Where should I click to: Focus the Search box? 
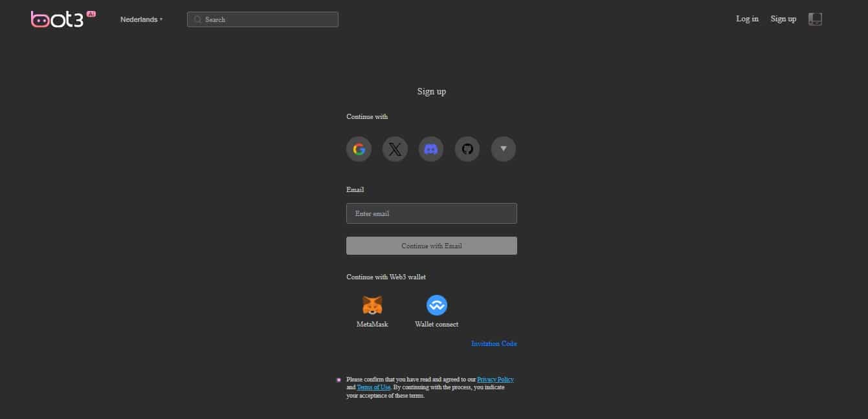point(263,19)
